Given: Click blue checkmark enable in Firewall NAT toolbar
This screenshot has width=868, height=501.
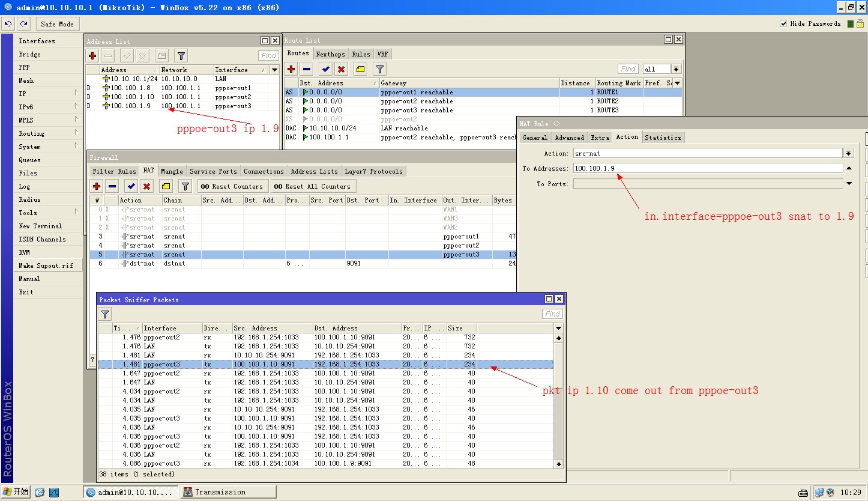Looking at the screenshot, I should coord(131,186).
